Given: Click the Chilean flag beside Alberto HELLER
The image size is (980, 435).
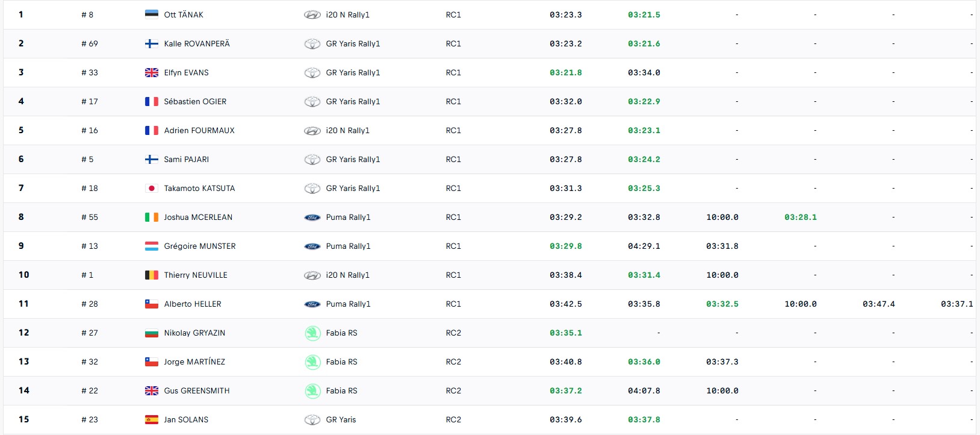Looking at the screenshot, I should pyautogui.click(x=152, y=304).
